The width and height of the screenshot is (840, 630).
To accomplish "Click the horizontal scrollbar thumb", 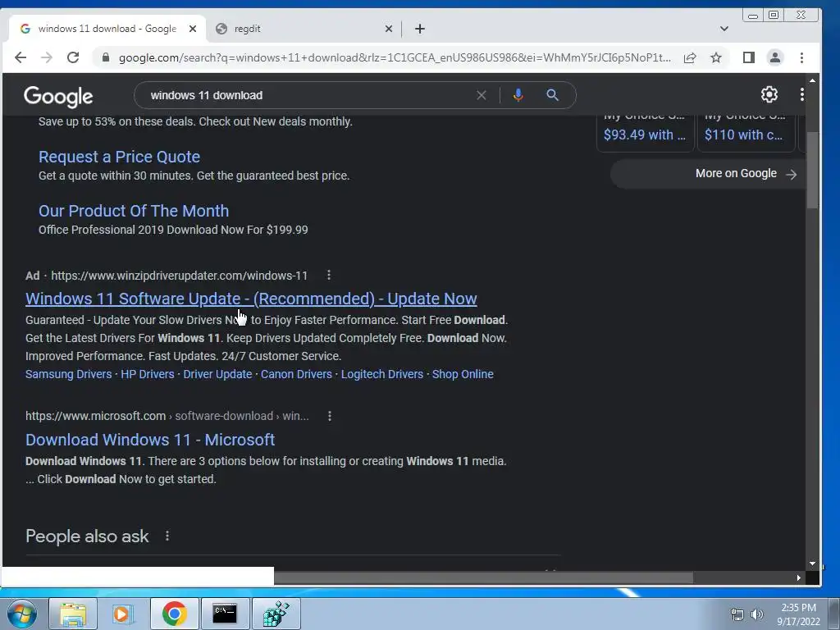I will [483, 577].
